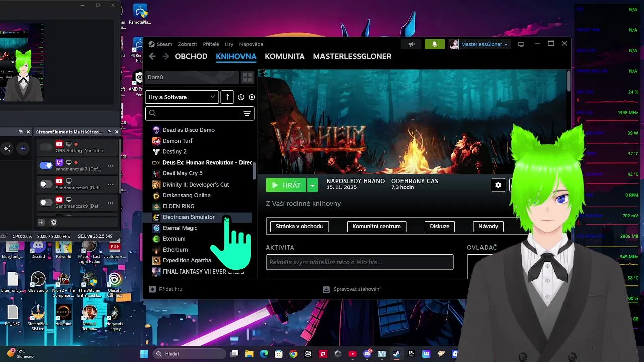
Task: Switch to KOMUNITA tab
Action: tap(285, 56)
